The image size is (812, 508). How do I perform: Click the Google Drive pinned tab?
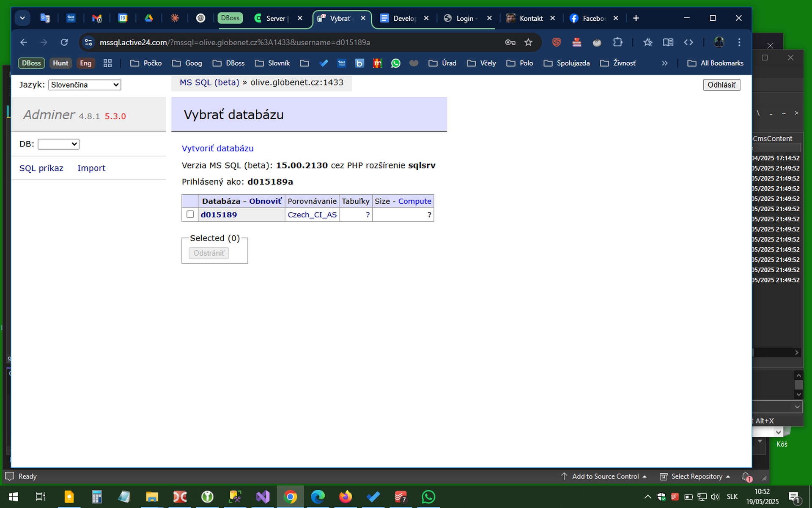(x=149, y=18)
